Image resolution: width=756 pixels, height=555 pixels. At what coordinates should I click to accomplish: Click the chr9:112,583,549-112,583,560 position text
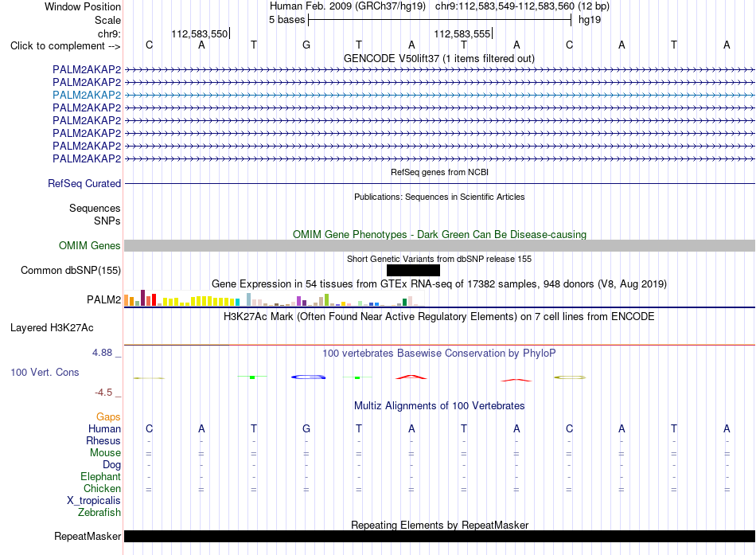(505, 6)
